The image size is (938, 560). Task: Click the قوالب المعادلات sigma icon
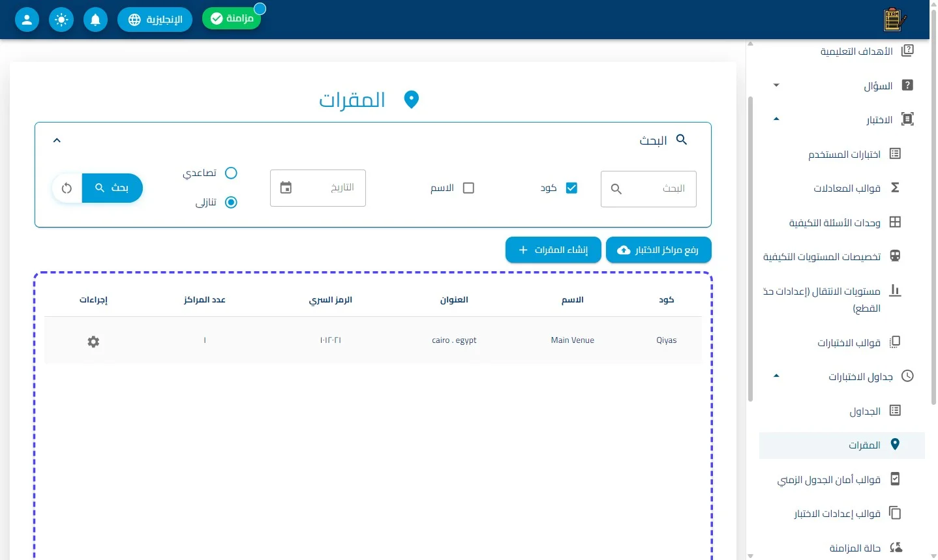point(895,188)
